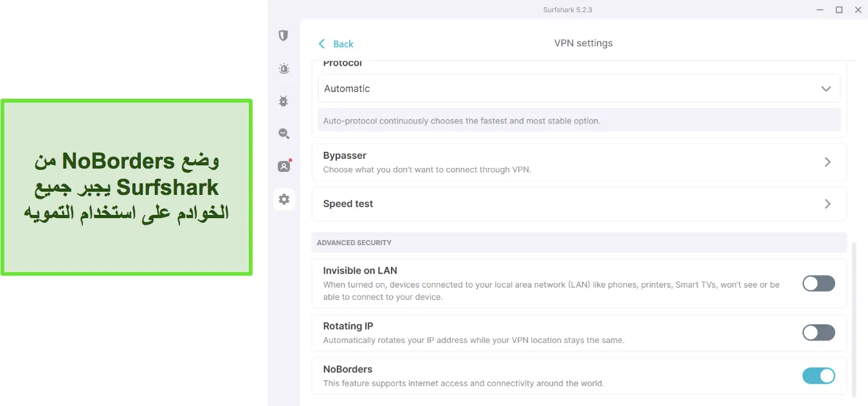The width and height of the screenshot is (868, 406).
Task: Open the Search magnifier icon in sidebar
Action: point(284,134)
